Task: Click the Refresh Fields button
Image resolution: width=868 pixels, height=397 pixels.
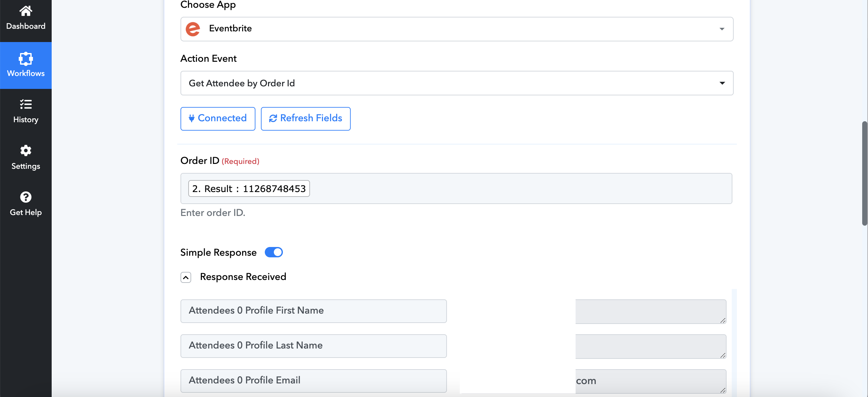Action: click(305, 118)
